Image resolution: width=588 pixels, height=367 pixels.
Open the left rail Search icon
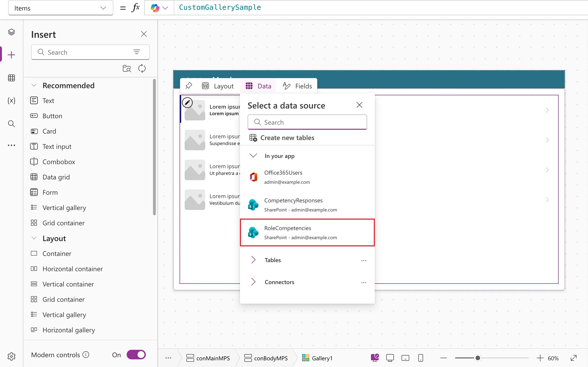11,124
